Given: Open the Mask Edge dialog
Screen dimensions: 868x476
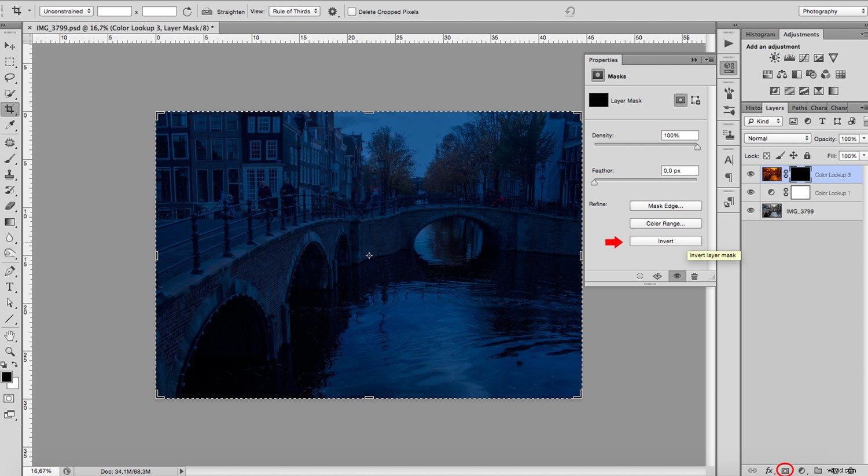Looking at the screenshot, I should [665, 206].
